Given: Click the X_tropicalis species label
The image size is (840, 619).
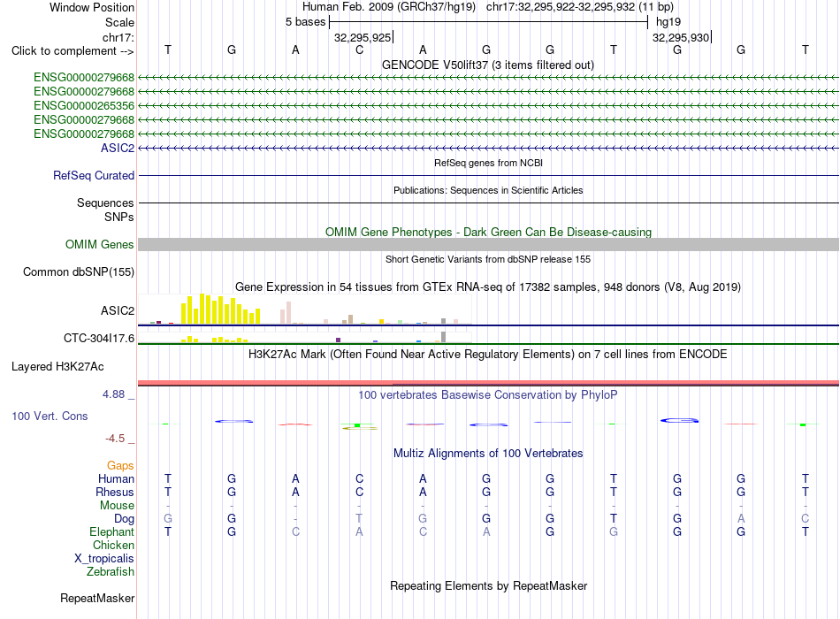Looking at the screenshot, I should [x=104, y=559].
